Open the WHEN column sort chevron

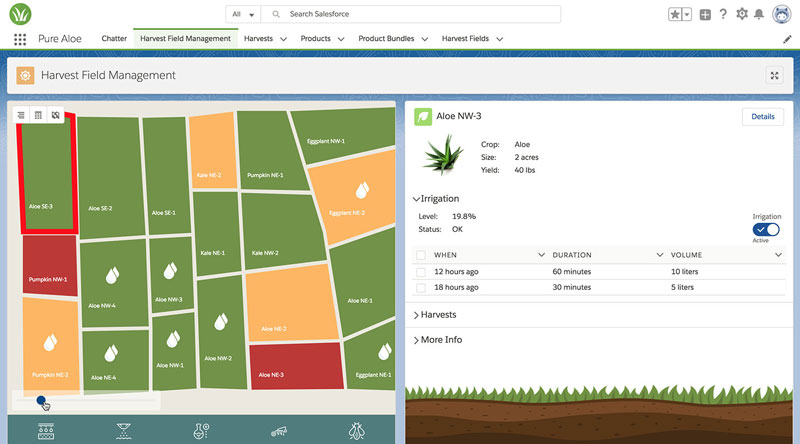(541, 255)
